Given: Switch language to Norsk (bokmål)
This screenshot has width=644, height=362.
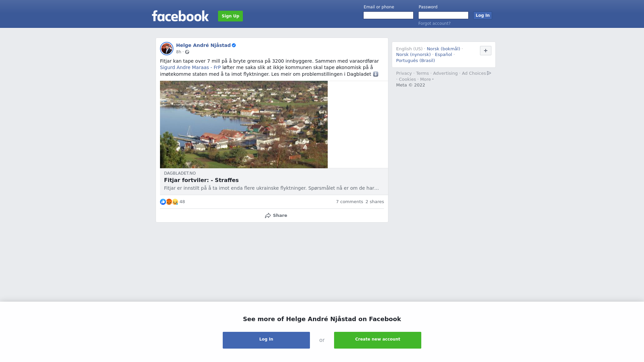Looking at the screenshot, I should tap(443, 49).
